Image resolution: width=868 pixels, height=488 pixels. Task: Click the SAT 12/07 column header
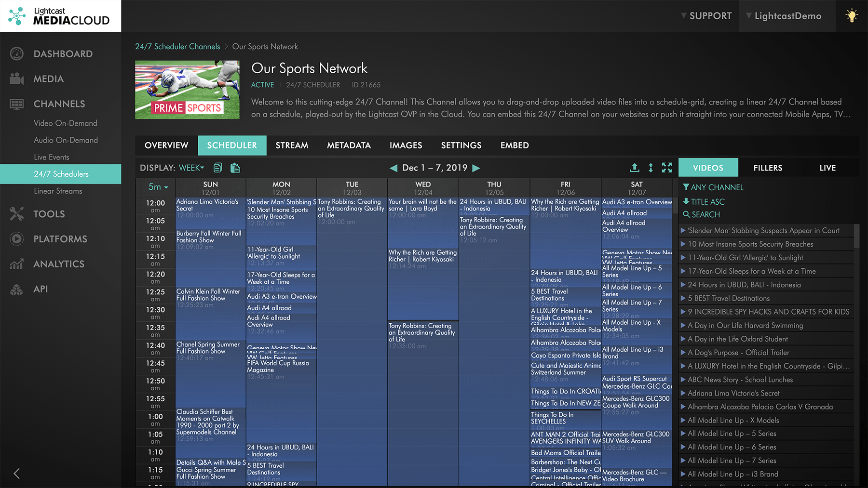(637, 188)
